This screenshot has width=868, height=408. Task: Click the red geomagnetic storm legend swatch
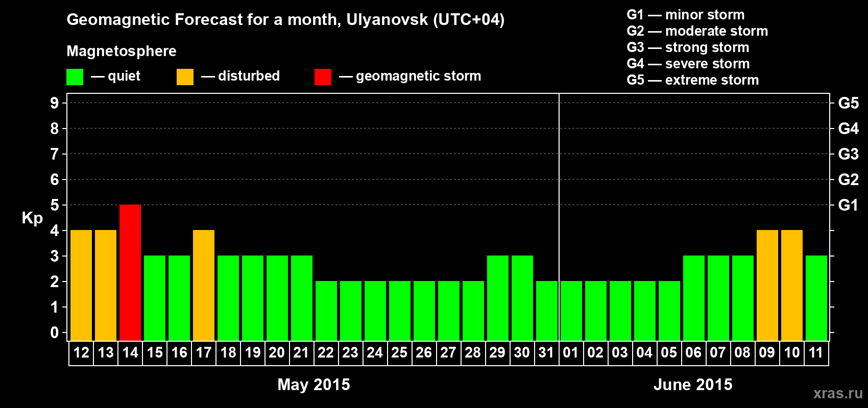click(x=323, y=77)
